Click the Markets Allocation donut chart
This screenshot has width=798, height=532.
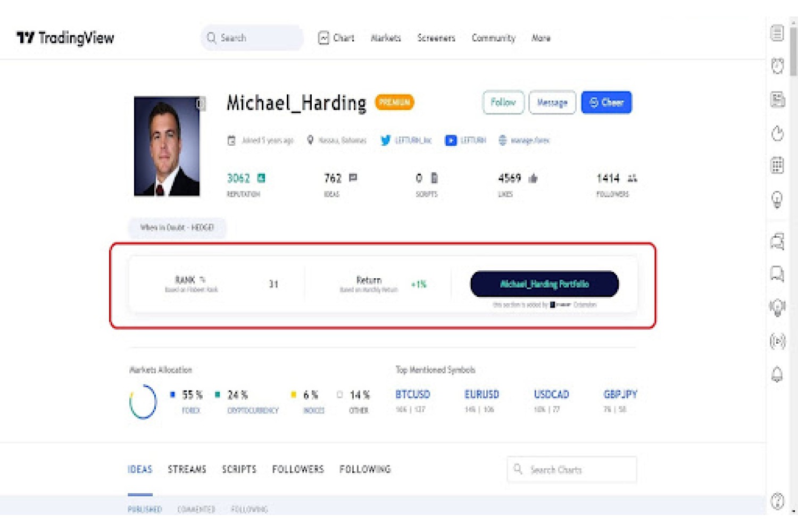pyautogui.click(x=143, y=402)
